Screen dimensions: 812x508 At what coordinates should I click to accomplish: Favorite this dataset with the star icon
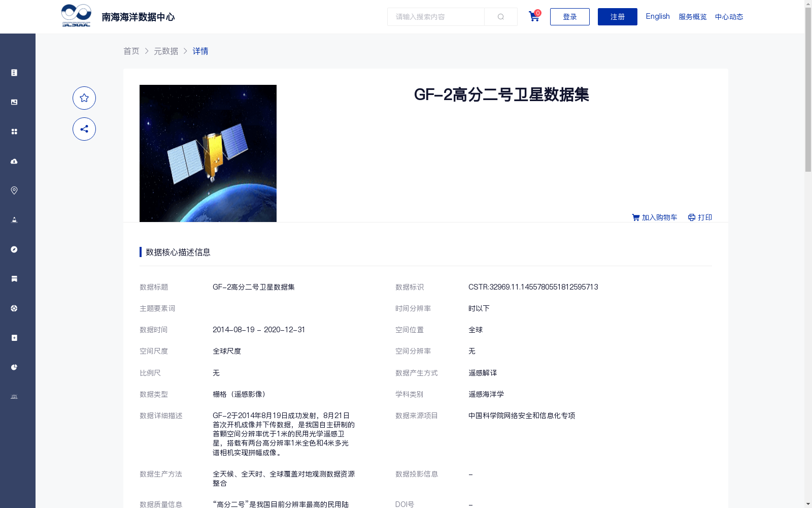(84, 98)
